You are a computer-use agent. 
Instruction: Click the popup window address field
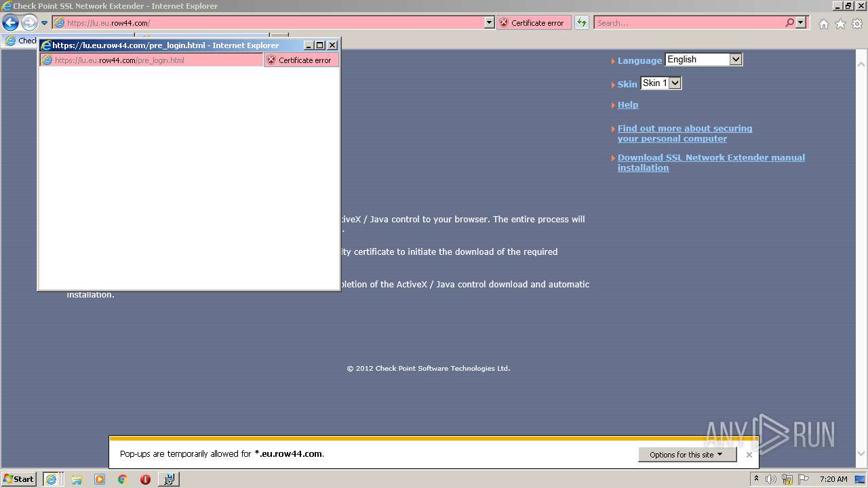[151, 60]
